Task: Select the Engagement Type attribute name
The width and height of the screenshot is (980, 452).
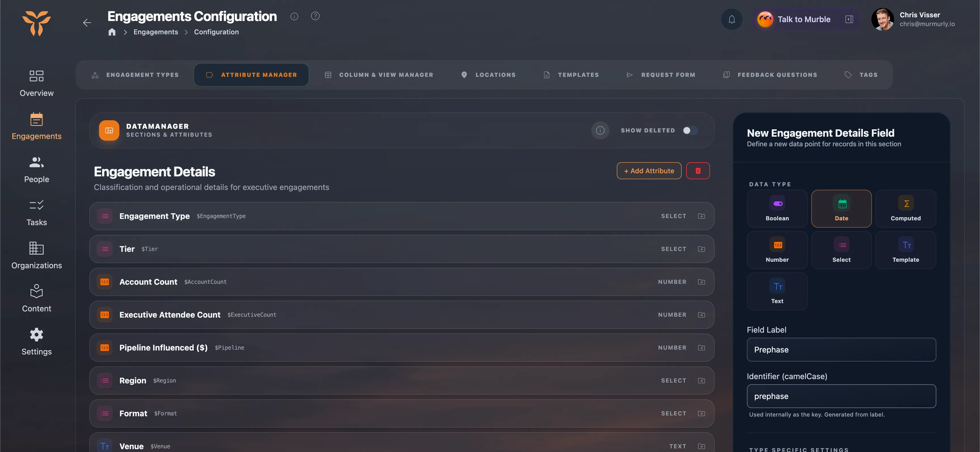Action: point(155,216)
